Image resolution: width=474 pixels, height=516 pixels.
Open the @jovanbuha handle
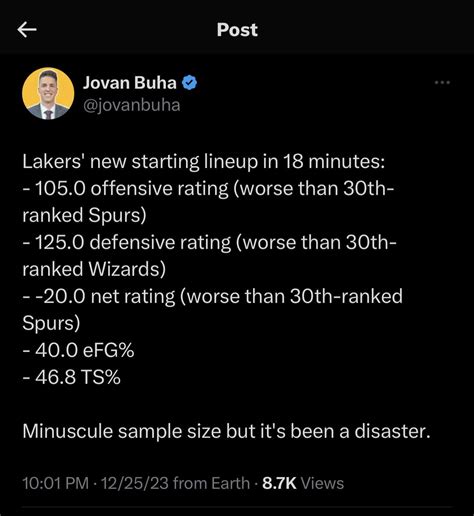point(132,105)
